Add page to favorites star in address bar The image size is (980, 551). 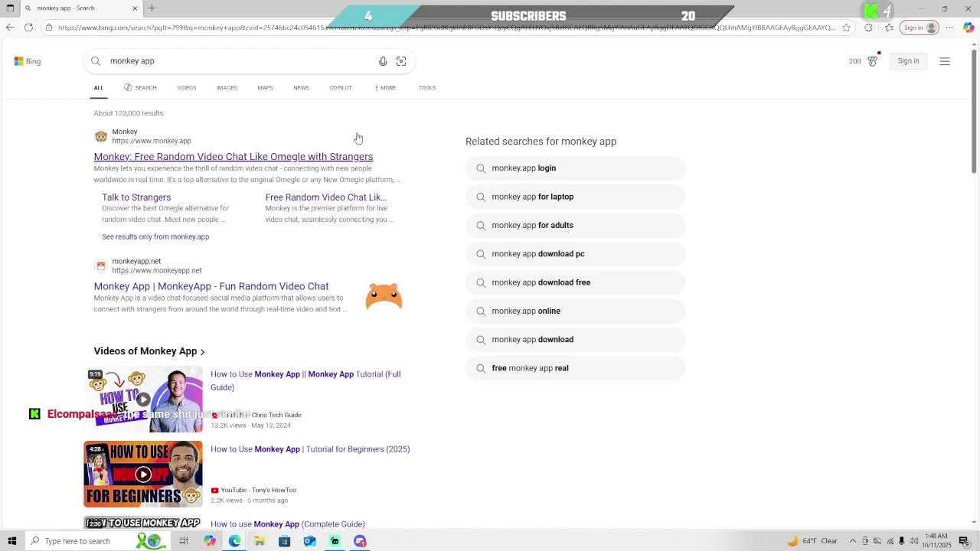[x=846, y=28]
